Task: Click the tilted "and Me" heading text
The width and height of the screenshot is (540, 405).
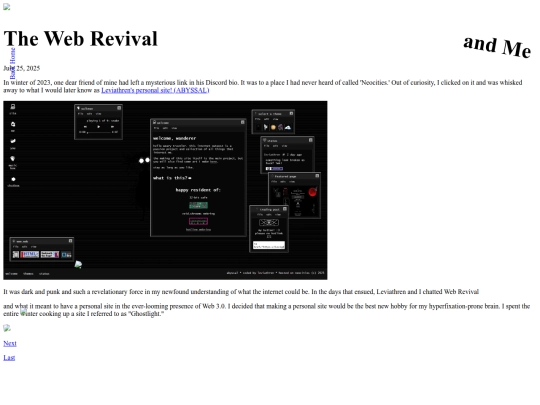Action: point(497,47)
